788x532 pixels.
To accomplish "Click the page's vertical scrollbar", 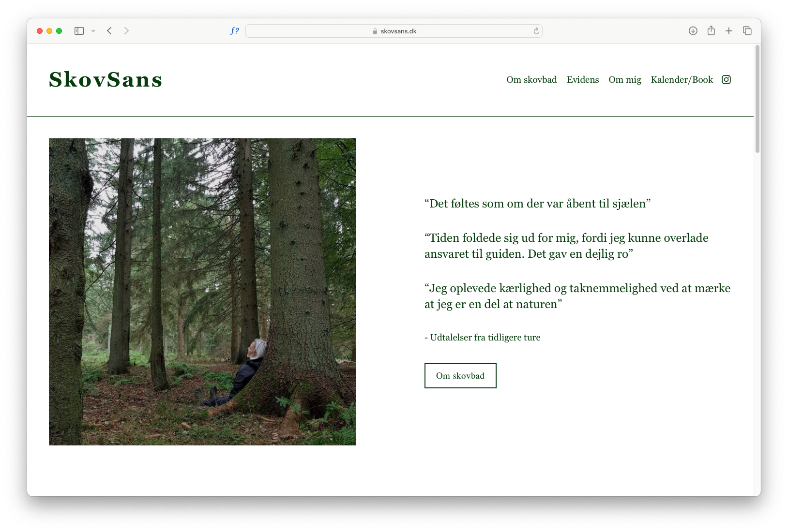I will point(758,99).
